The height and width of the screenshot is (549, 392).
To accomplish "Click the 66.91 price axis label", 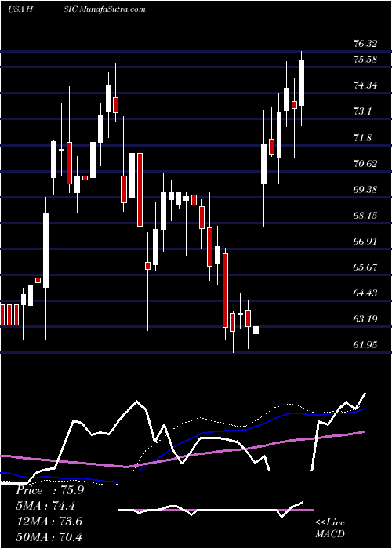I will (365, 242).
